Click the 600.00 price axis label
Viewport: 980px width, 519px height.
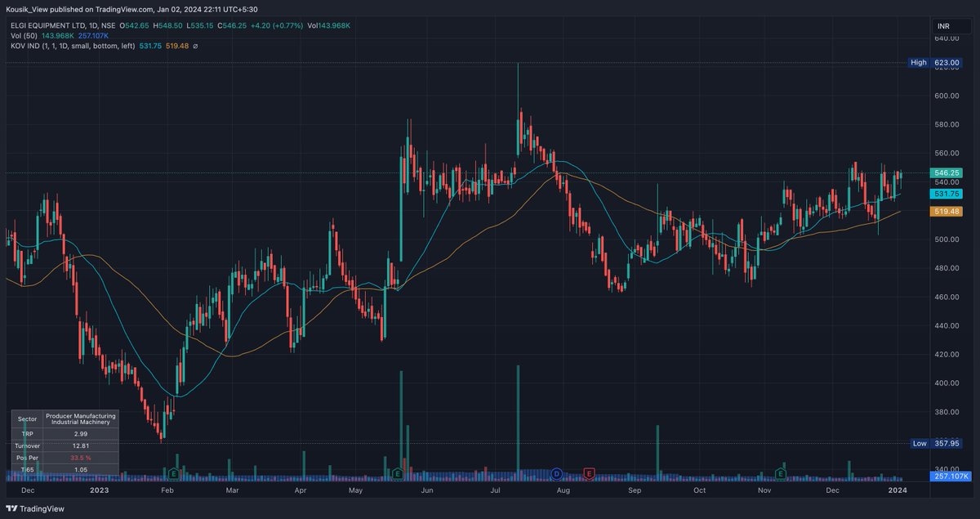[947, 96]
